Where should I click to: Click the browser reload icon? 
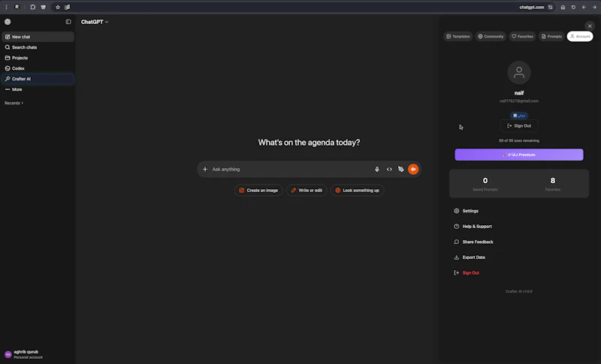click(573, 8)
